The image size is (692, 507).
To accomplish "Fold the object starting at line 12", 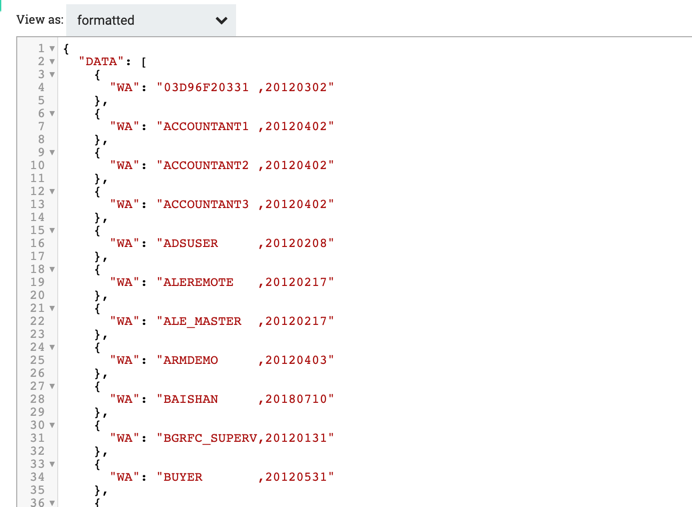I will pyautogui.click(x=52, y=192).
